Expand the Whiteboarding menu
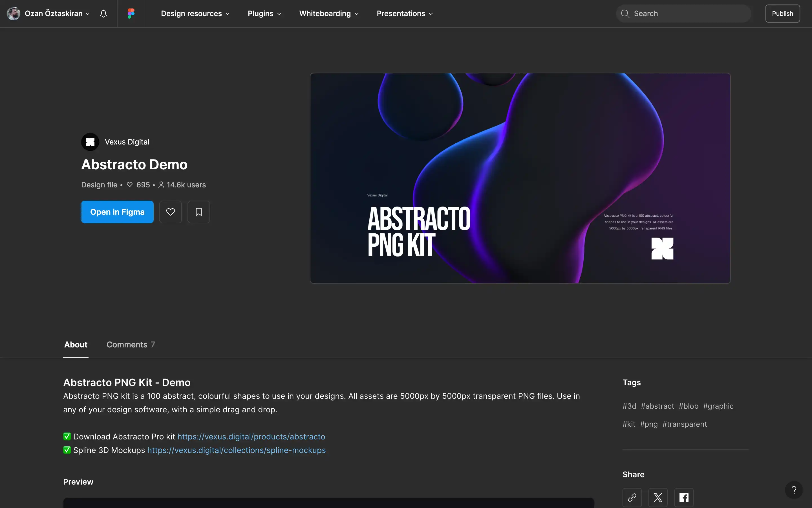The image size is (812, 508). (329, 14)
